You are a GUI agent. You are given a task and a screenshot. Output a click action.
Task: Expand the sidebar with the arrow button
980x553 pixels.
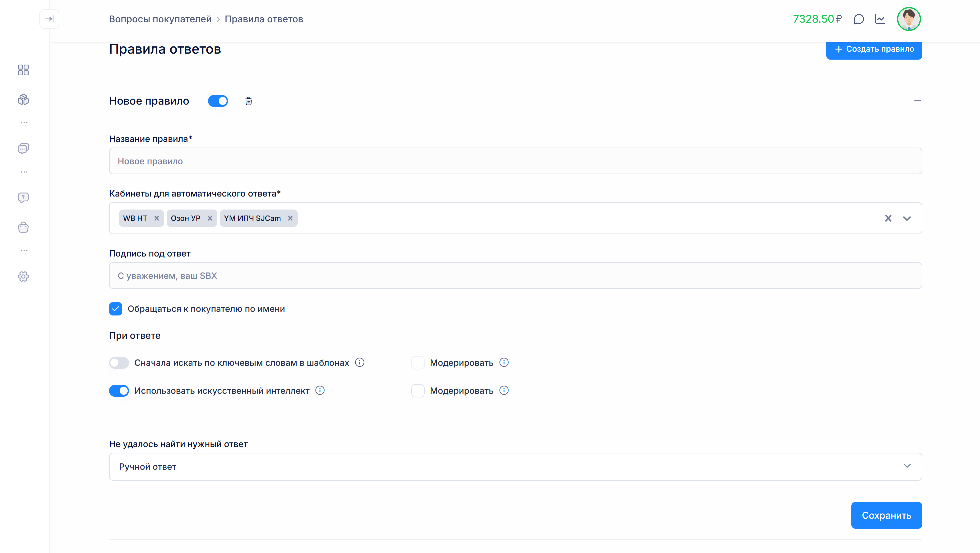click(x=49, y=19)
